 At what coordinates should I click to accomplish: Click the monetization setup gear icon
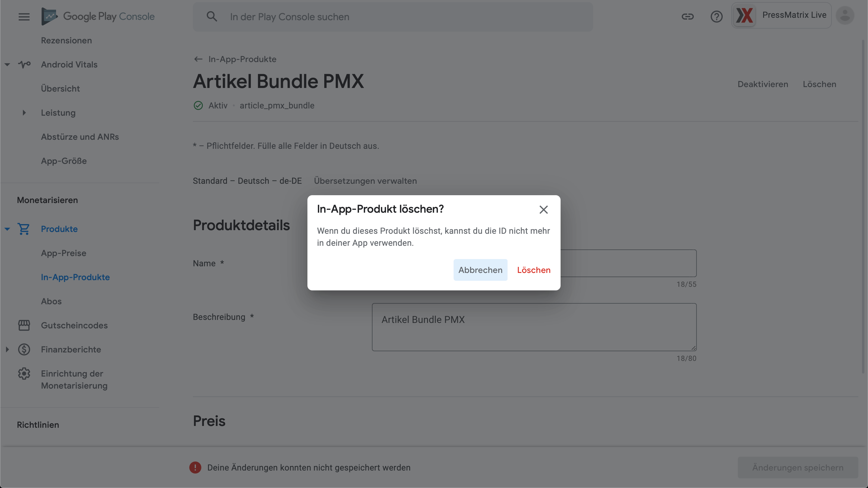click(x=24, y=374)
